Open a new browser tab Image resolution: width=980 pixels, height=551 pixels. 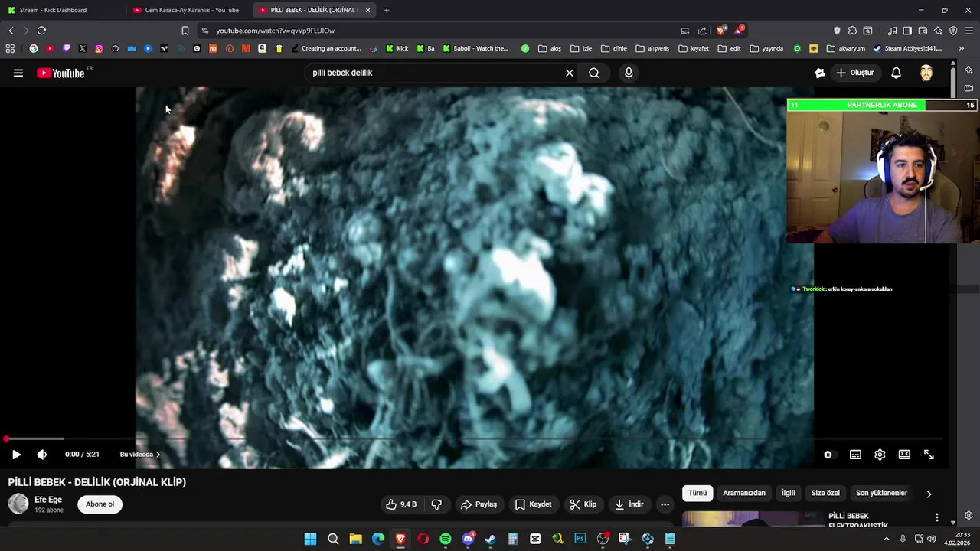point(387,10)
